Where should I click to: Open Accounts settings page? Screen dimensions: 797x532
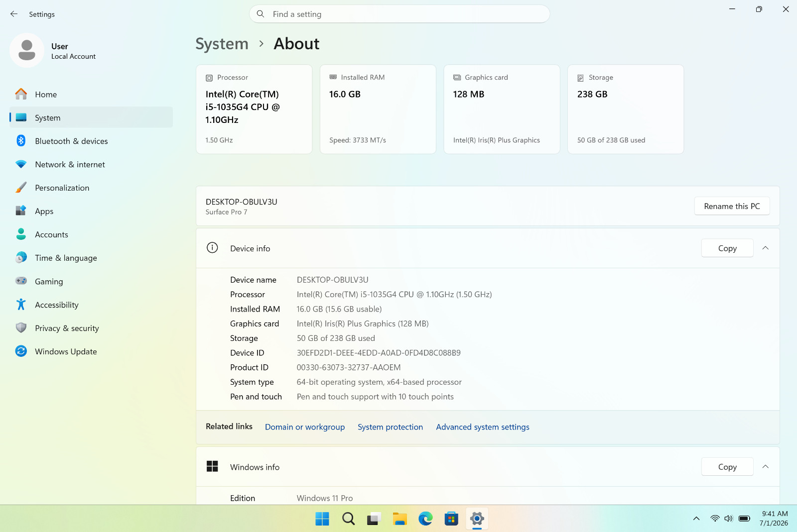tap(91, 234)
